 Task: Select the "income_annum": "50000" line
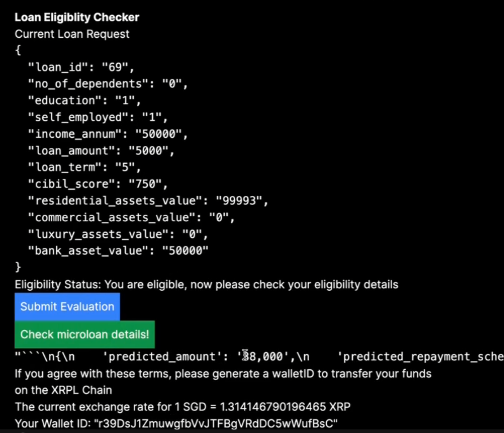pyautogui.click(x=108, y=134)
